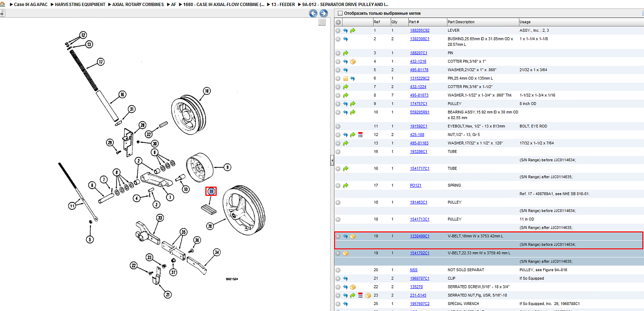Screen dimensions: 644x311
Task: Click the green arrow icon in SPRING row PO121
Action: (345, 185)
